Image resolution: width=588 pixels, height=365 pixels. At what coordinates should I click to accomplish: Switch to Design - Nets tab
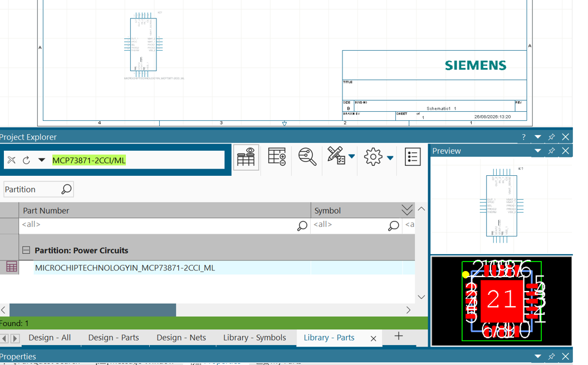[x=181, y=338]
